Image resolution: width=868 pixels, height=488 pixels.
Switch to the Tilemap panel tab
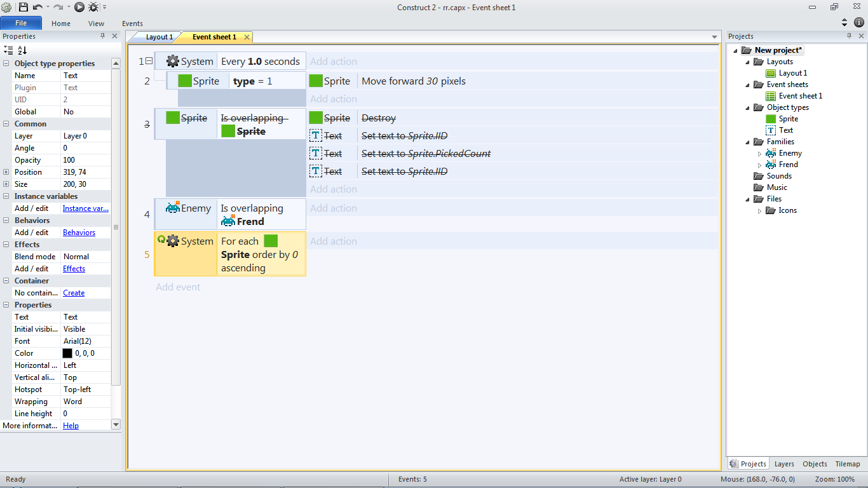[x=848, y=464]
